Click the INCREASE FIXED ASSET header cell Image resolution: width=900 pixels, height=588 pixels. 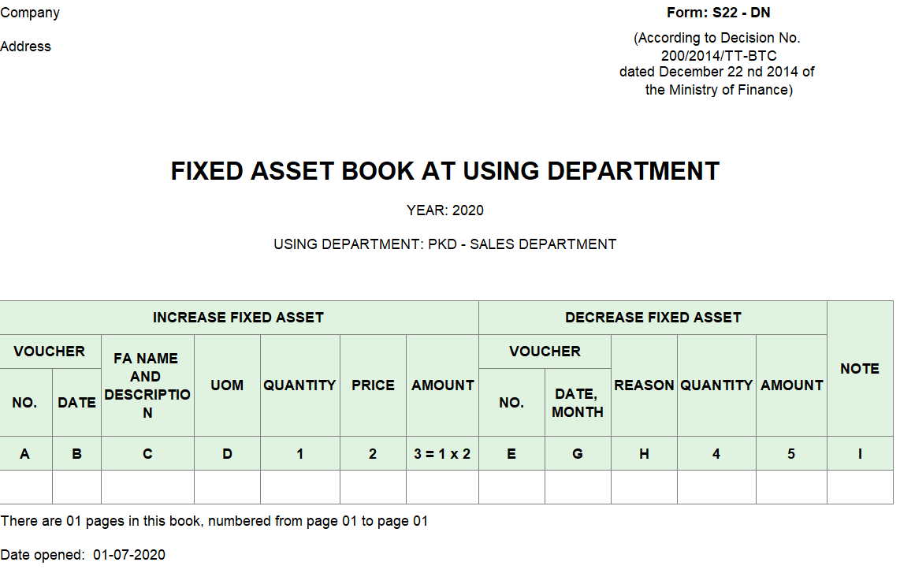click(x=238, y=318)
